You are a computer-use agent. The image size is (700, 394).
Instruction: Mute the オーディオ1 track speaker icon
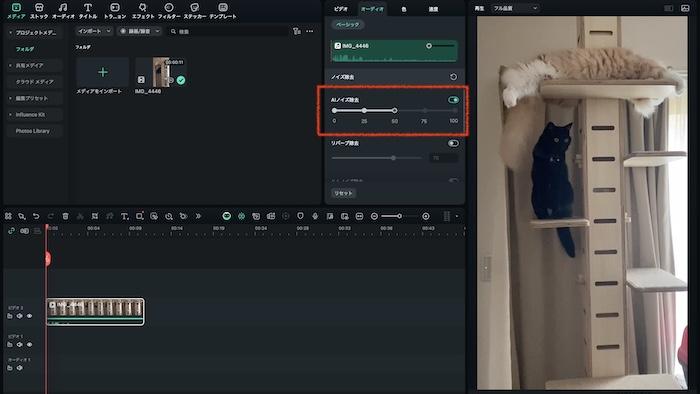[20, 368]
